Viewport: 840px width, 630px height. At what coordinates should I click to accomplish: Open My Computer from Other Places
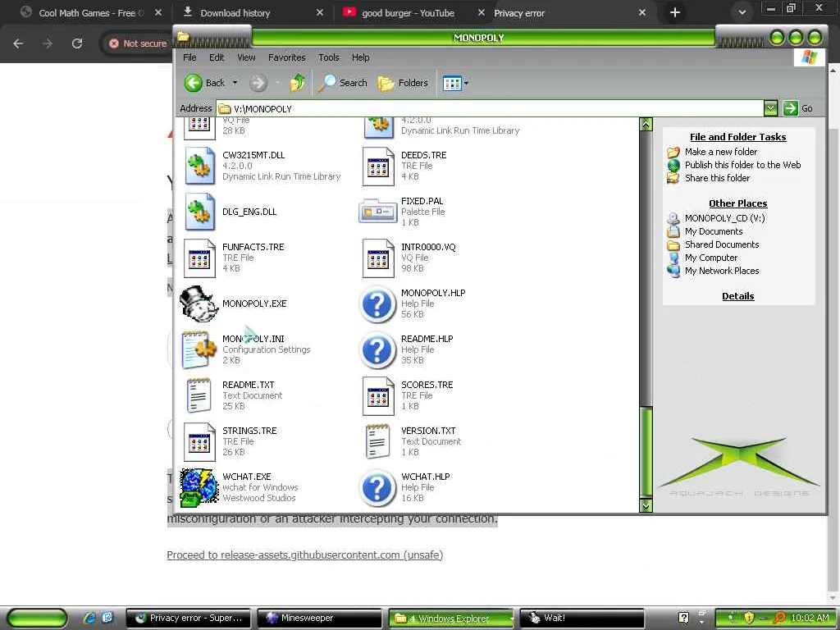pyautogui.click(x=711, y=258)
